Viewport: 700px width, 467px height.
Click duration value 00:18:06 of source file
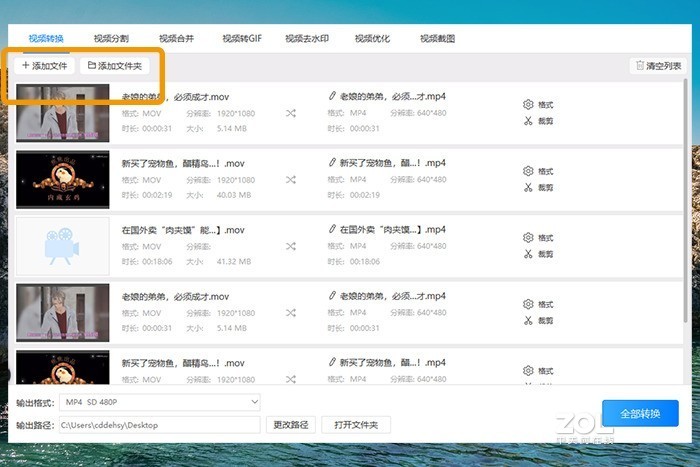tap(157, 262)
